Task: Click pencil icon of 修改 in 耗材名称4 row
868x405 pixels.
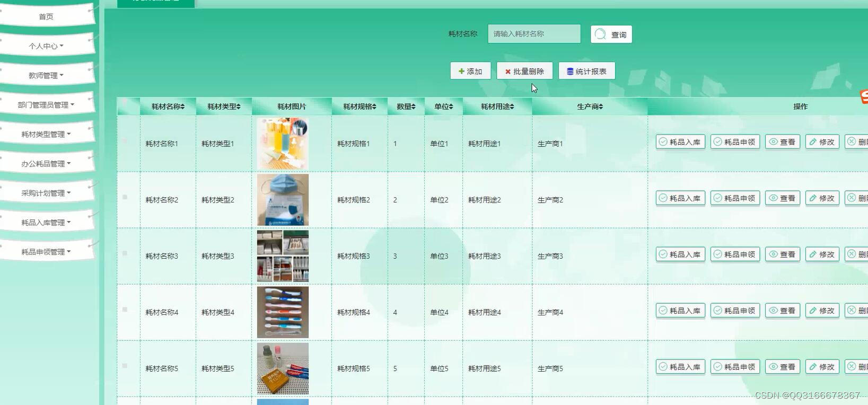Action: [x=813, y=310]
